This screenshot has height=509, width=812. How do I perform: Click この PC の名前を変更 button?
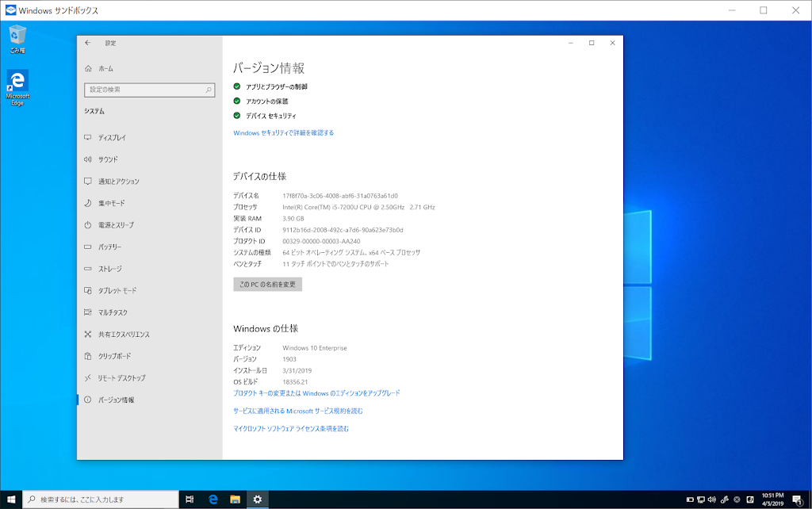pos(268,285)
